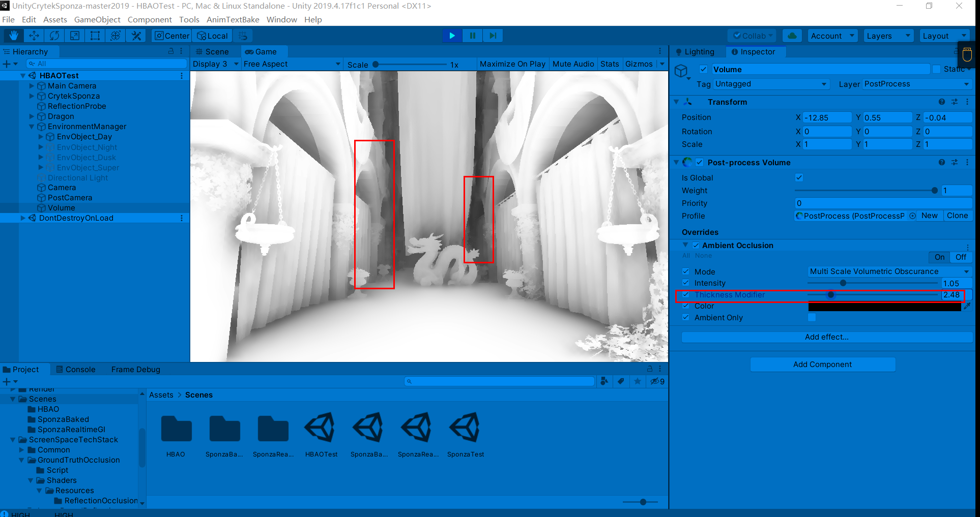Toggle the Is Global checkbox
This screenshot has width=980, height=517.
[x=799, y=177]
